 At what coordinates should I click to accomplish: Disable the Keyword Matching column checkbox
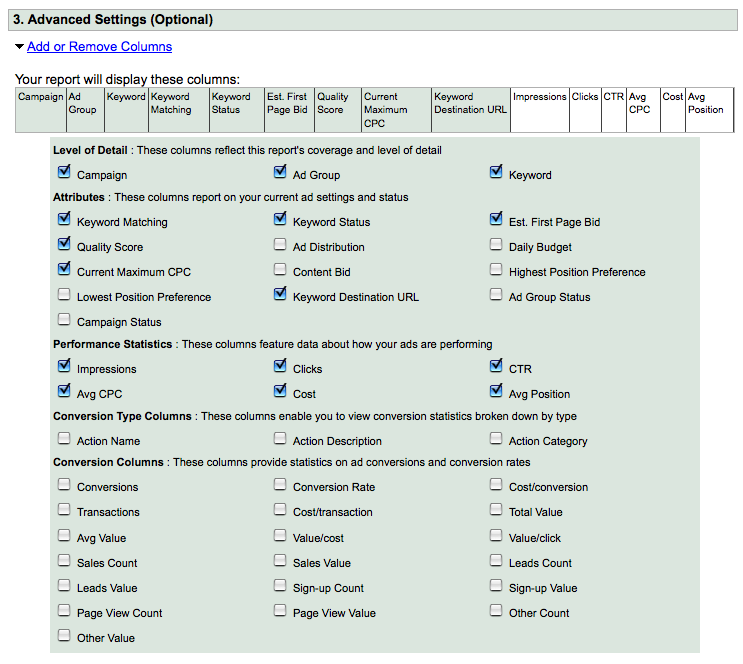click(65, 220)
